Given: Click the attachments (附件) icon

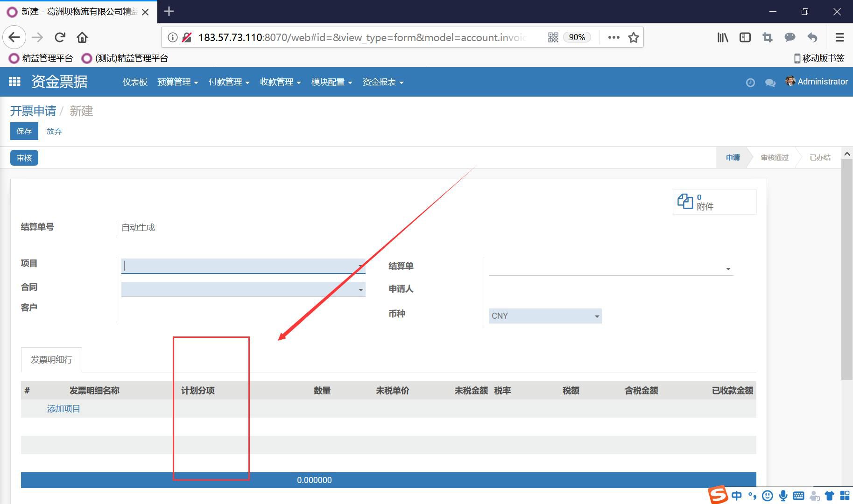Looking at the screenshot, I should pyautogui.click(x=685, y=202).
